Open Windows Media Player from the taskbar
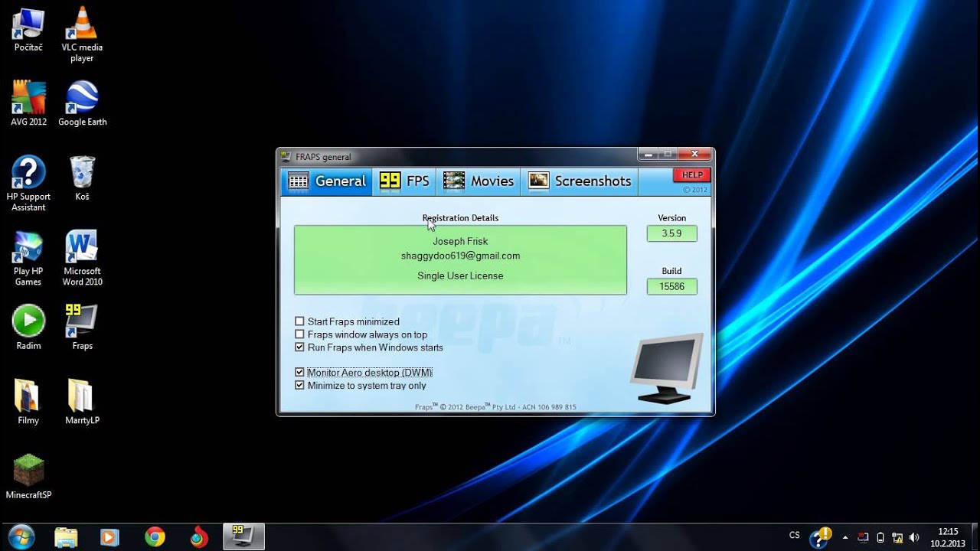Screen dimensions: 980x551 109,537
